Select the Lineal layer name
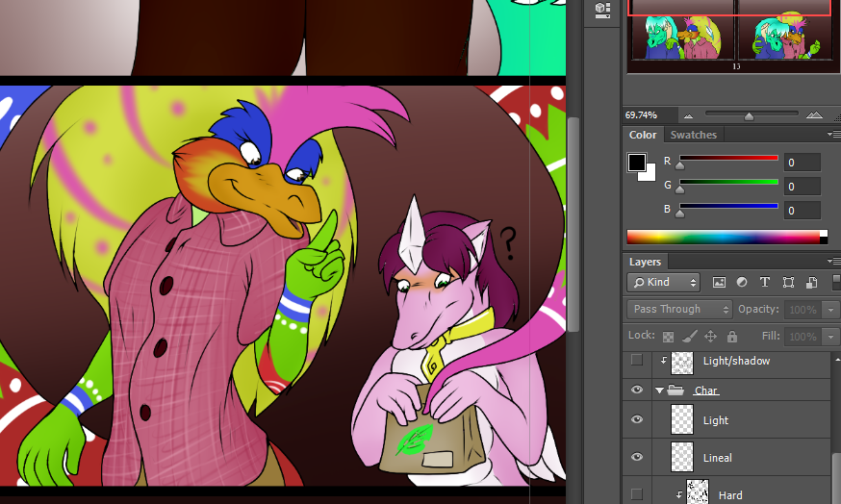 [718, 458]
